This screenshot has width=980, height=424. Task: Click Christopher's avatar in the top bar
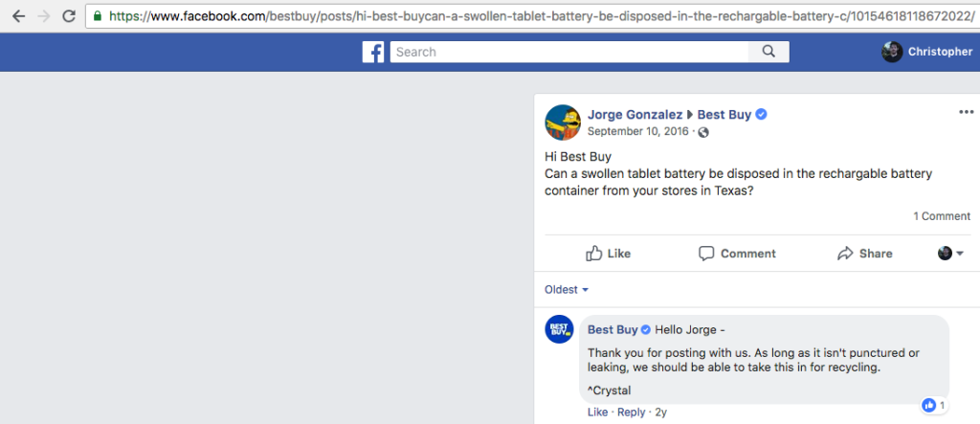(892, 52)
